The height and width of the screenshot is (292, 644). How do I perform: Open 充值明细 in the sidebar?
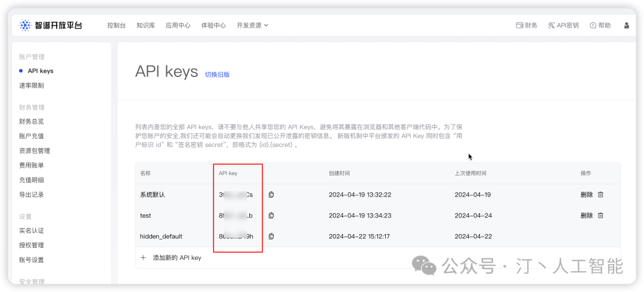tap(31, 180)
